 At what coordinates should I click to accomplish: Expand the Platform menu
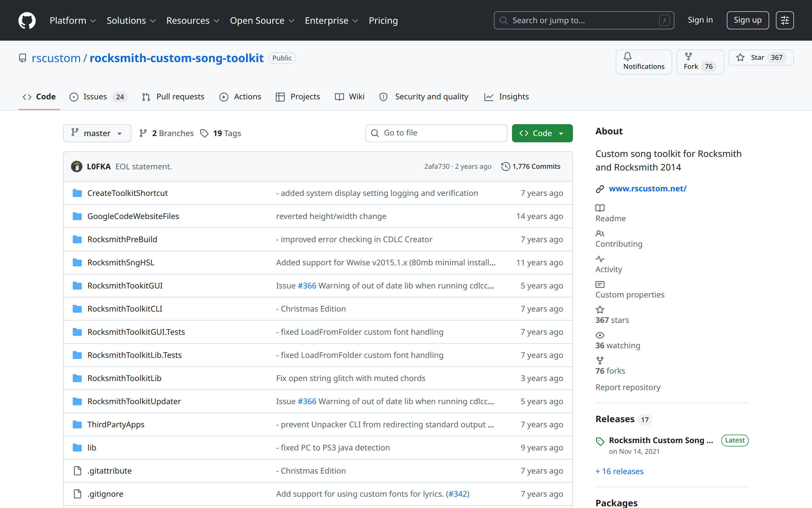73,21
